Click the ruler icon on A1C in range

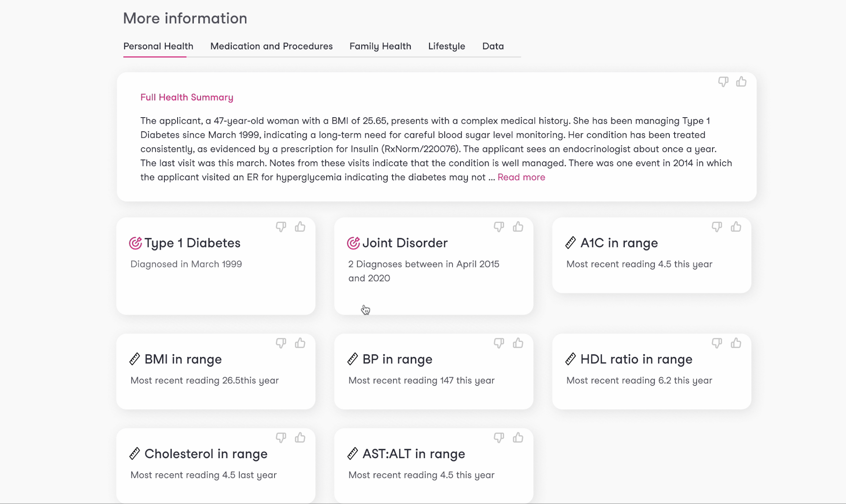[571, 242]
